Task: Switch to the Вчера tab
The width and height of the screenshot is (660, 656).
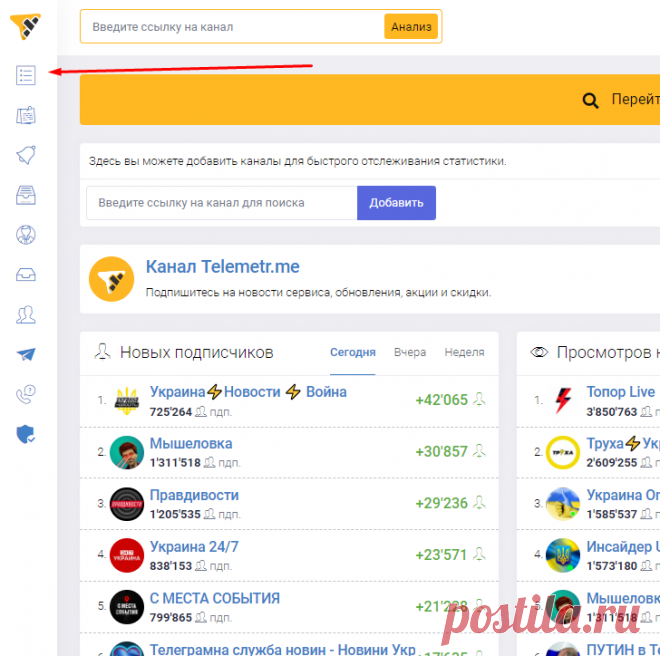Action: pos(410,352)
